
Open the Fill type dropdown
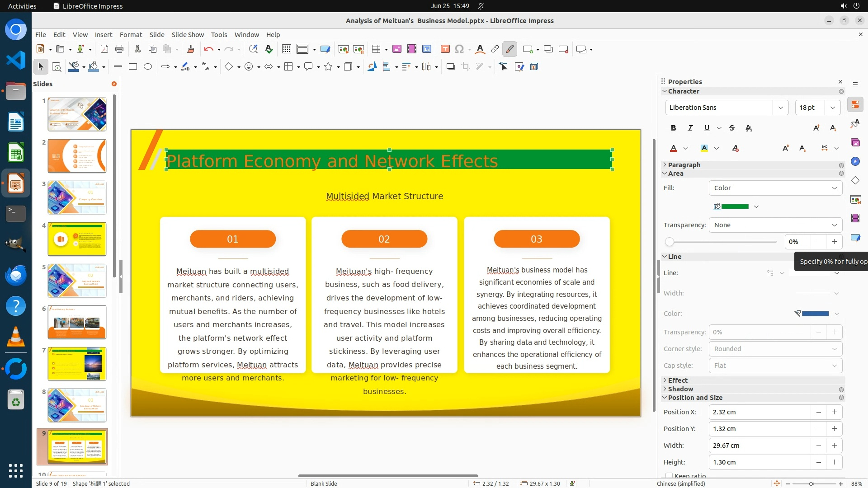[x=775, y=188]
